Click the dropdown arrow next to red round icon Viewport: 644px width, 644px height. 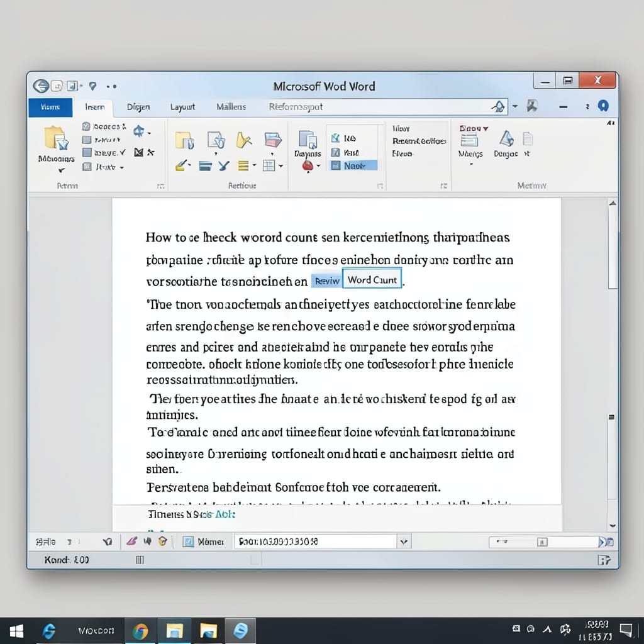[318, 166]
